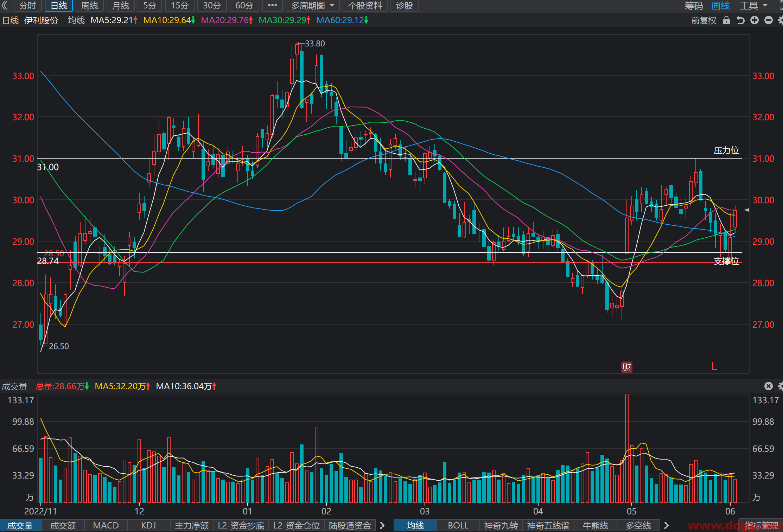The width and height of the screenshot is (783, 532).
Task: Open 个股资料 stock information
Action: coord(365,6)
